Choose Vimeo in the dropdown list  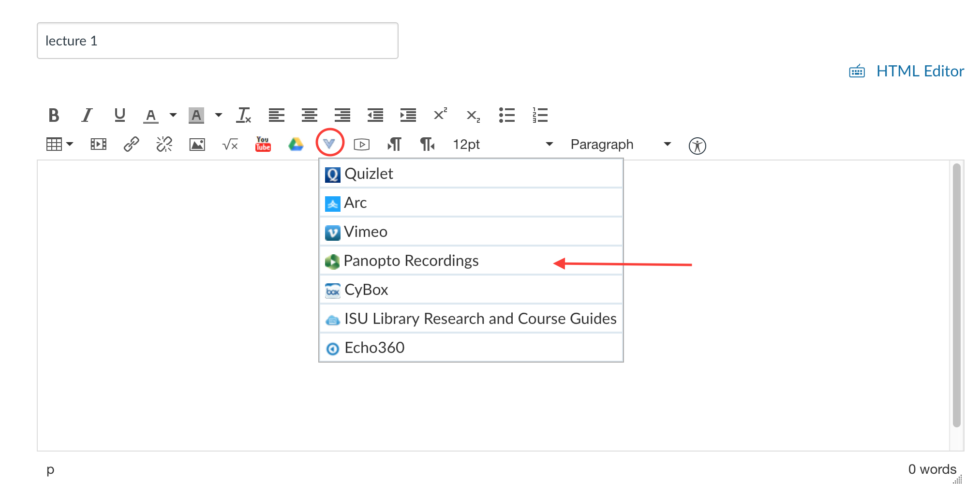(471, 232)
